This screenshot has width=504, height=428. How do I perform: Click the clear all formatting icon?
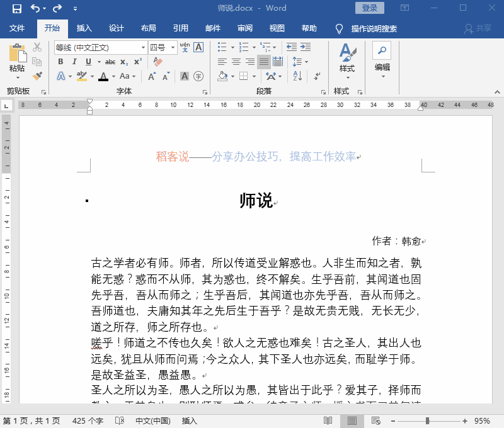(157, 60)
